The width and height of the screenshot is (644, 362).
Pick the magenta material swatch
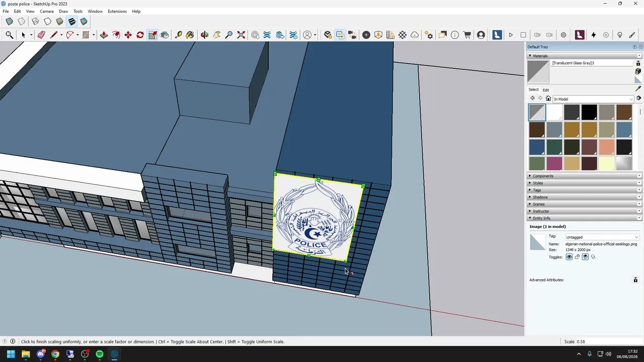pos(554,163)
